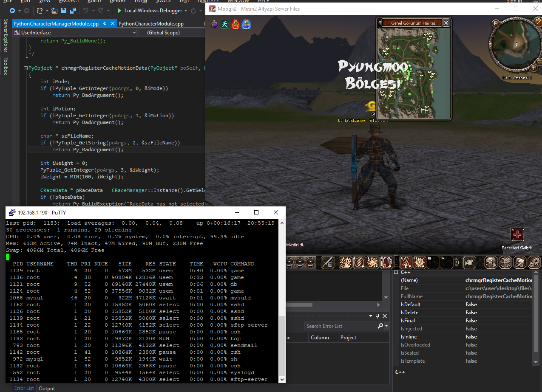
Task: Open the Toolbox side tab
Action: coord(6,66)
